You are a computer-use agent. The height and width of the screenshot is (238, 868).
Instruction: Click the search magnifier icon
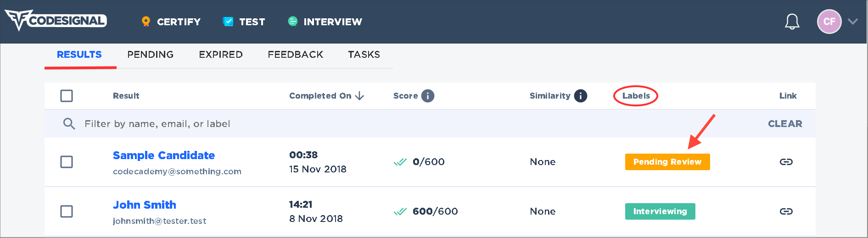click(x=69, y=124)
